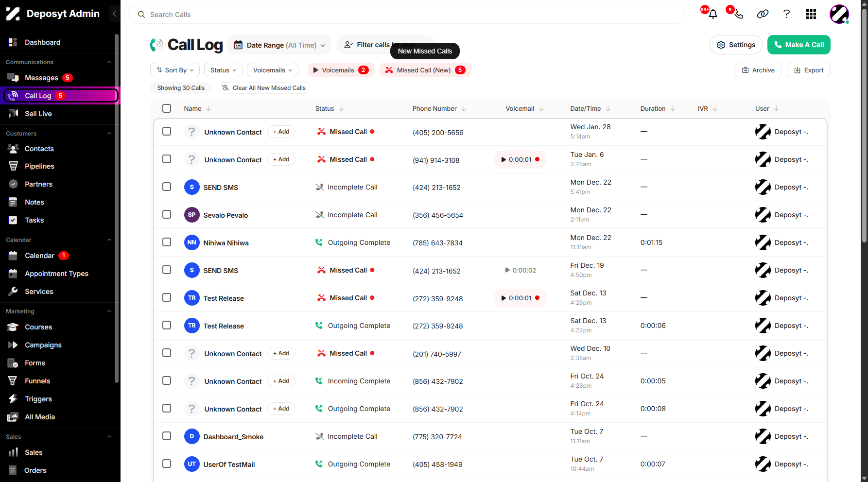
Task: Add unknown contact for (201) 740-5997
Action: pos(281,353)
